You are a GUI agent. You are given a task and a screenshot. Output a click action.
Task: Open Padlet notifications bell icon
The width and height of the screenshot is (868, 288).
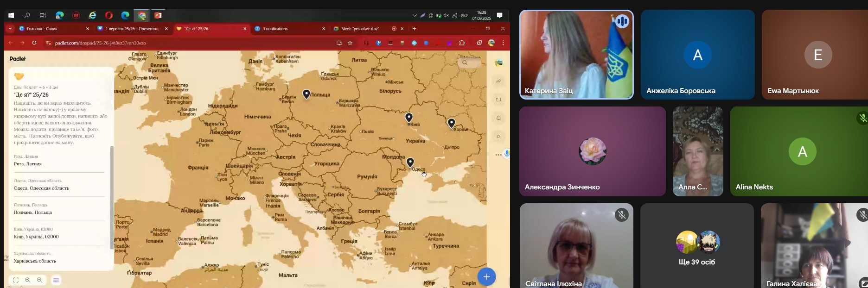coord(498,118)
